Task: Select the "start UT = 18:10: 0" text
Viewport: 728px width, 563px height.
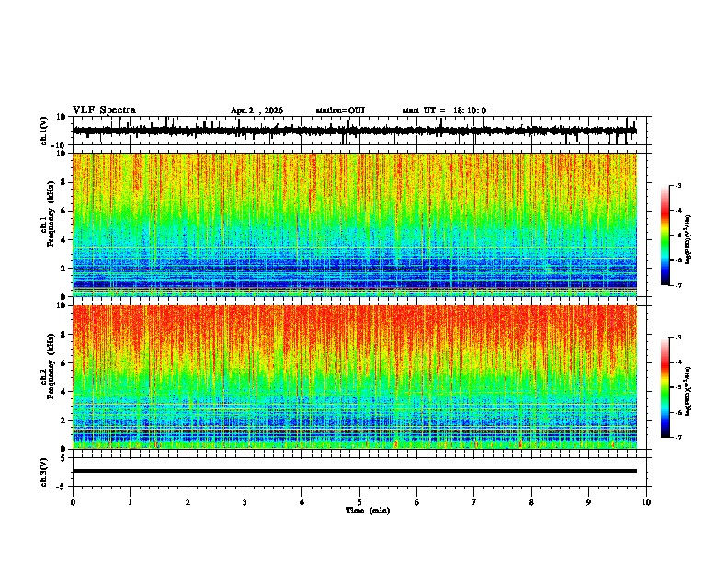Action: click(444, 110)
